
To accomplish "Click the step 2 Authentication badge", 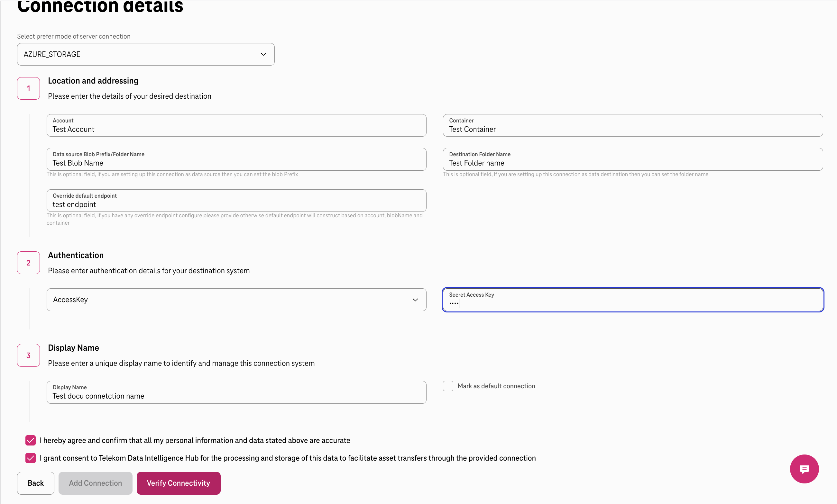I will click(29, 263).
